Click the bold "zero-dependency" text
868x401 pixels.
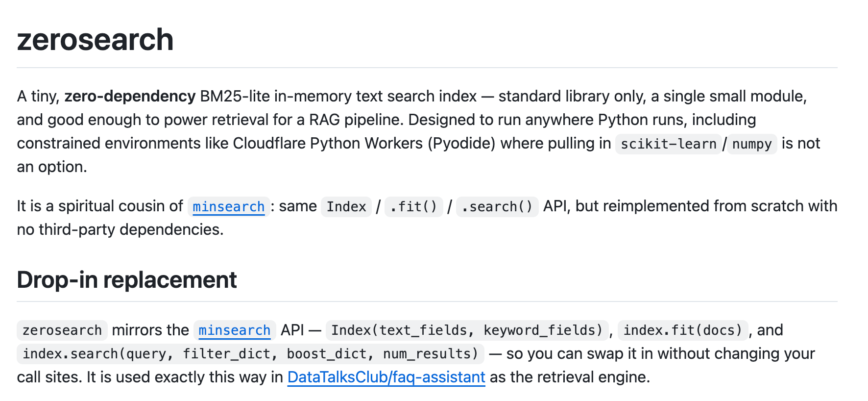point(130,96)
